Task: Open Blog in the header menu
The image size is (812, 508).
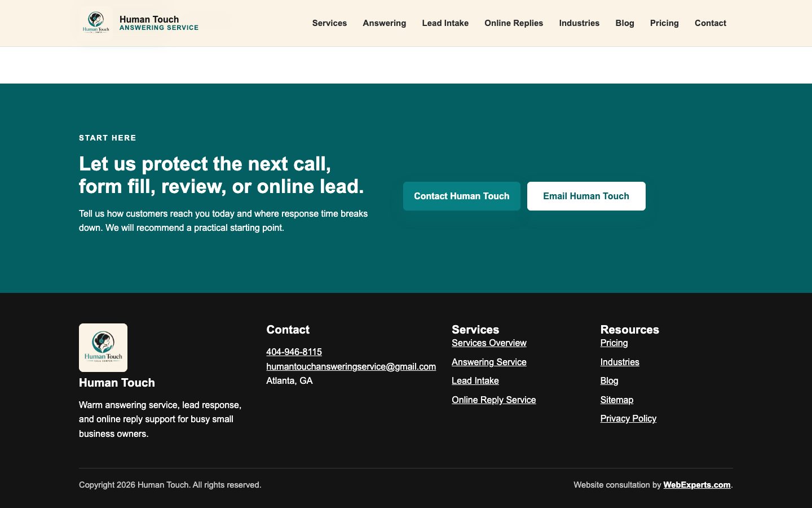Action: click(625, 23)
